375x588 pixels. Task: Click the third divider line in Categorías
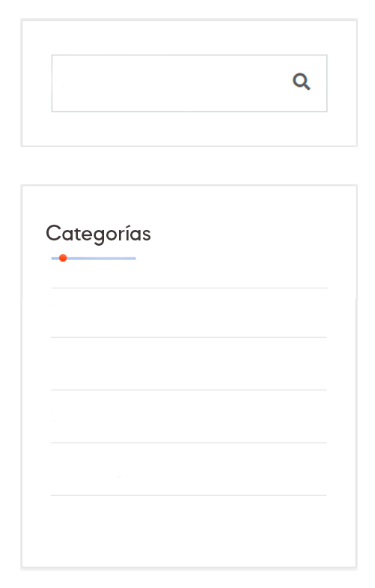click(189, 390)
